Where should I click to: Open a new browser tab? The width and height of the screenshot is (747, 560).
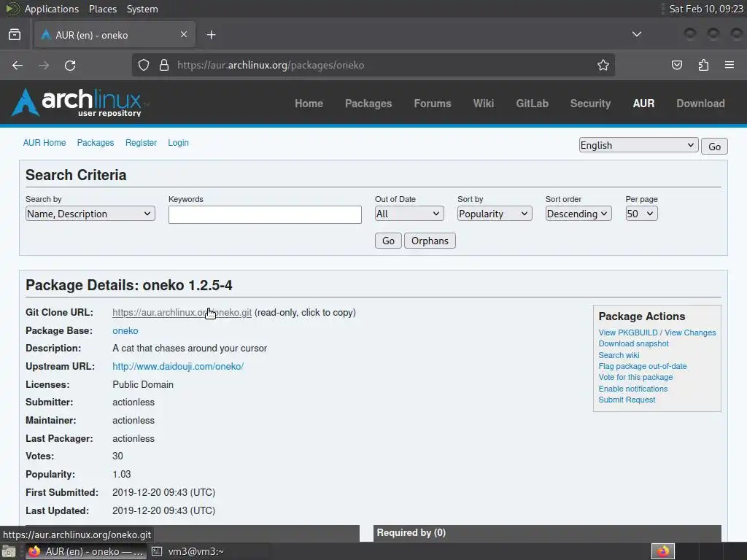(211, 35)
